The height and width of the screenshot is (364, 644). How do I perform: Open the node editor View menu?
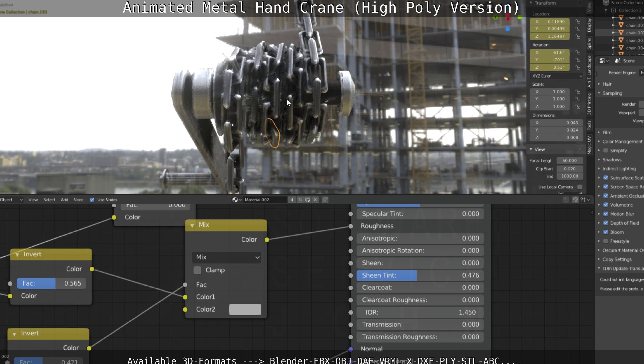click(x=33, y=200)
